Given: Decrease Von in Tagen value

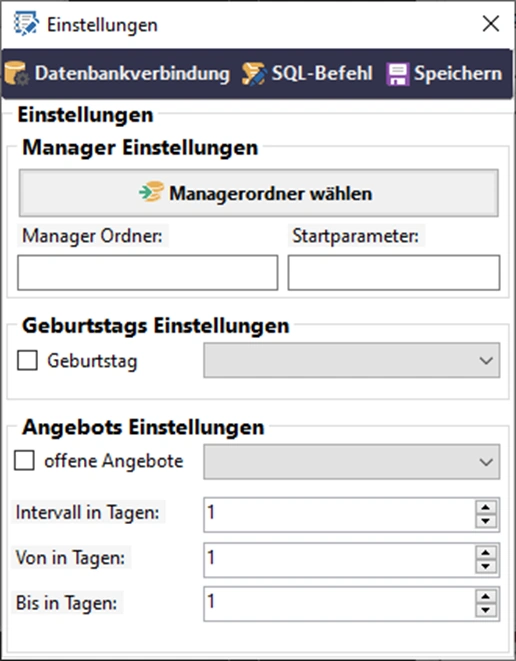Looking at the screenshot, I should click(486, 566).
